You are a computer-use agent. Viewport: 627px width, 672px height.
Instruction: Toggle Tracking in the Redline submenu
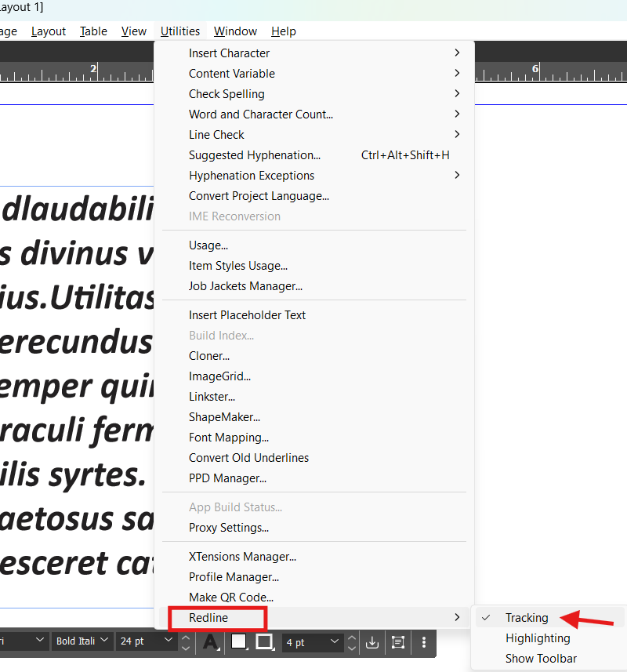(526, 617)
